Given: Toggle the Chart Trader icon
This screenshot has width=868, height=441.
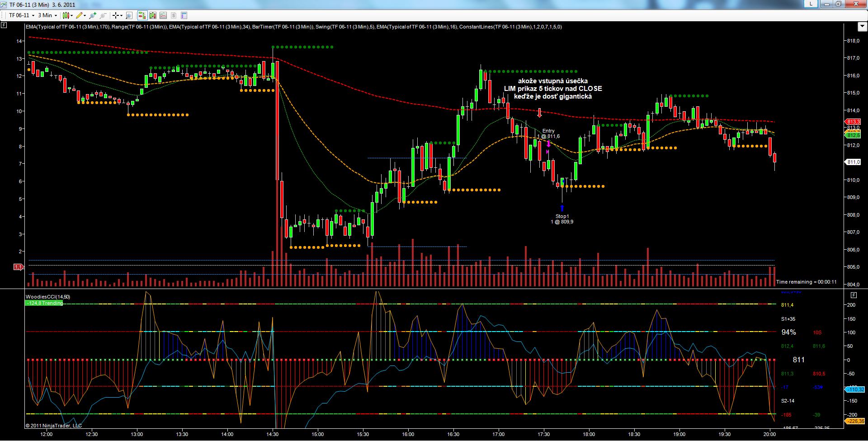Looking at the screenshot, I should point(142,15).
